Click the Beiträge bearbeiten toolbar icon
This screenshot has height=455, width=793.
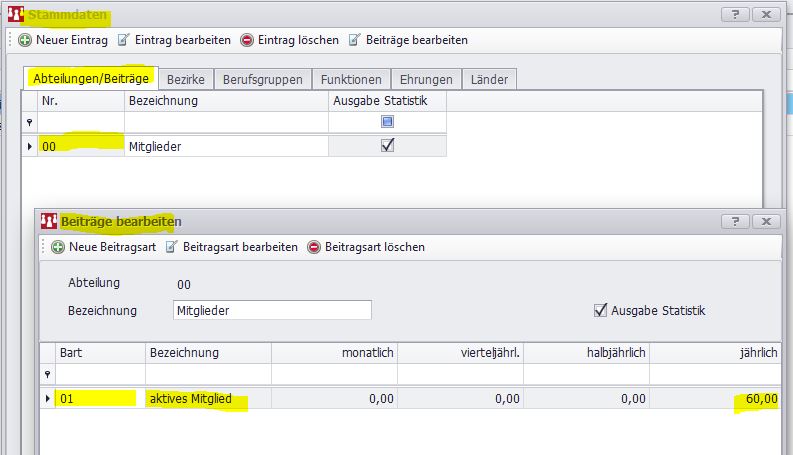pyautogui.click(x=356, y=40)
